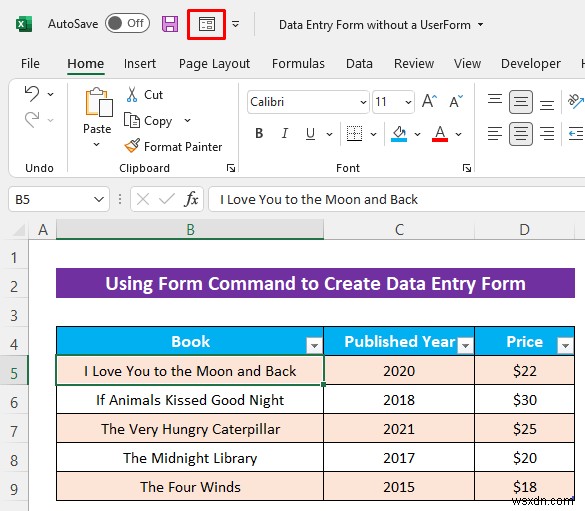The image size is (585, 511).
Task: Click the Orientation text angle icon
Action: coord(575,101)
